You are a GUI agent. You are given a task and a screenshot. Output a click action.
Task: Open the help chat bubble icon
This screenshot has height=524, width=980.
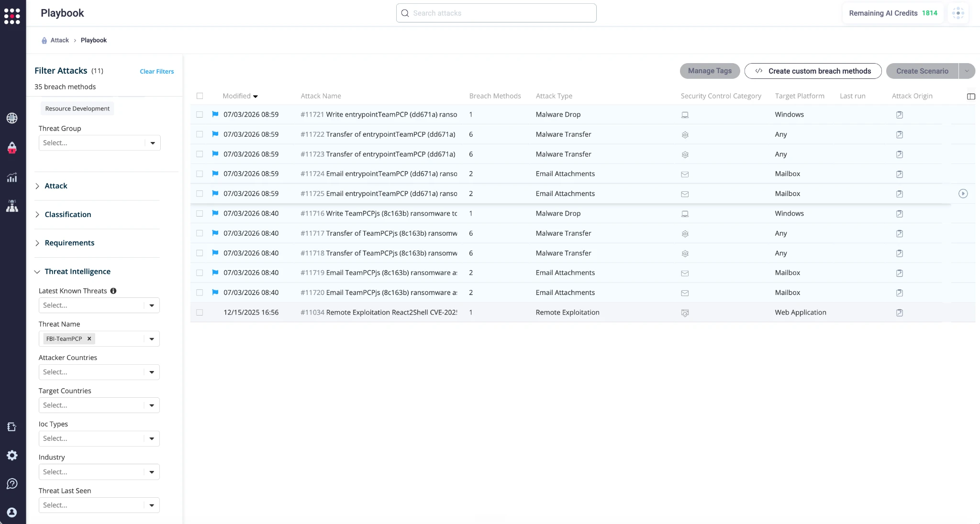pyautogui.click(x=12, y=484)
